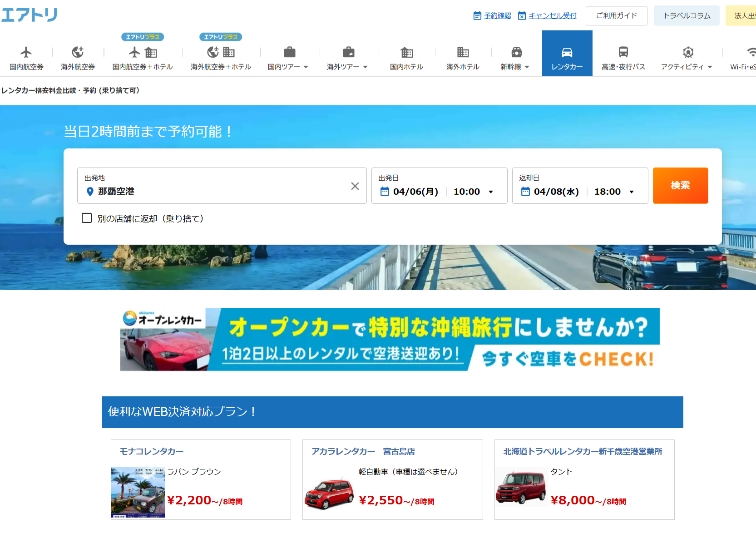Image resolution: width=756 pixels, height=533 pixels.
Task: Click the domestic flights airplane icon
Action: click(x=26, y=53)
